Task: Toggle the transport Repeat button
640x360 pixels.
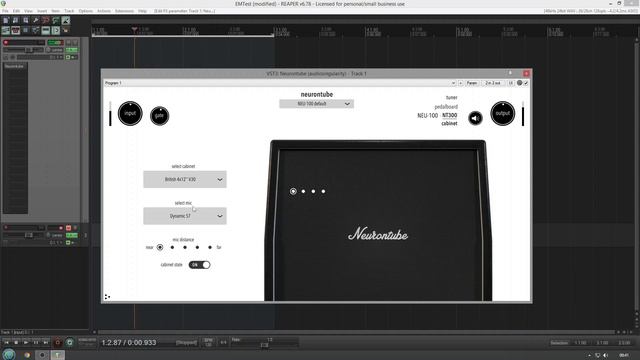Action: [69, 342]
